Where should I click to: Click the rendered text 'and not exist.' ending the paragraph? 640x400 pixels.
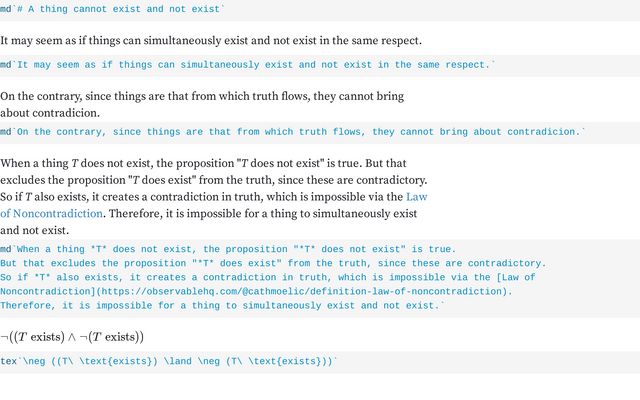pyautogui.click(x=34, y=230)
